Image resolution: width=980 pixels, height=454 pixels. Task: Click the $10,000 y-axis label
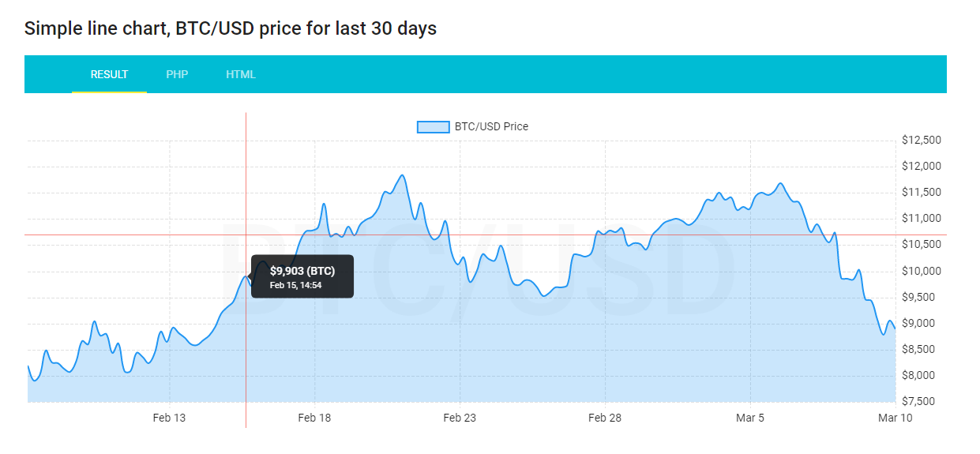[921, 271]
